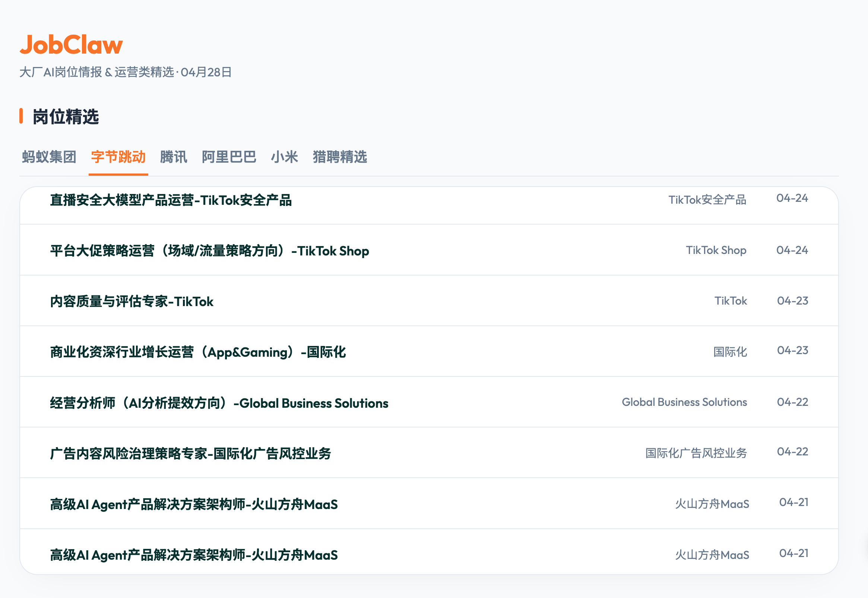Switch to the 阿里巴巴 tab
The image size is (868, 598).
click(229, 157)
